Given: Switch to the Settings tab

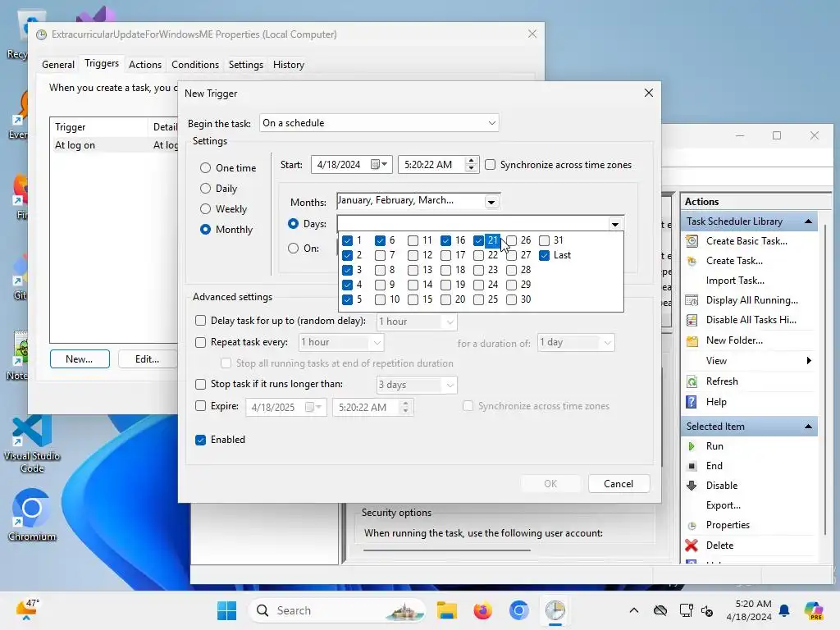Looking at the screenshot, I should coord(246,65).
